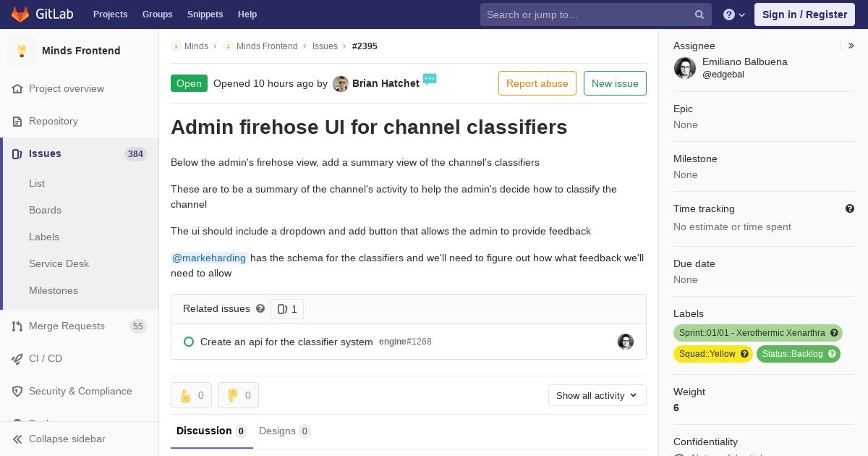Screen dimensions: 868x456
Task: Click the Related issues help icon
Action: (x=260, y=308)
